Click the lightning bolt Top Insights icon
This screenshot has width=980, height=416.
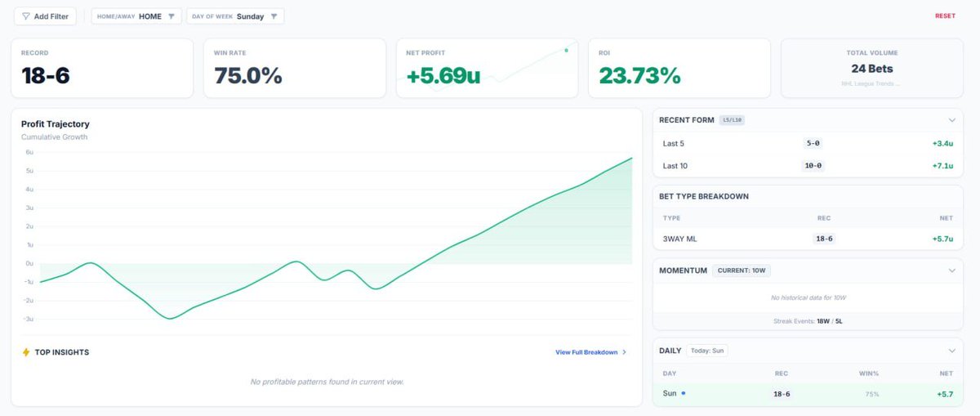tap(26, 352)
